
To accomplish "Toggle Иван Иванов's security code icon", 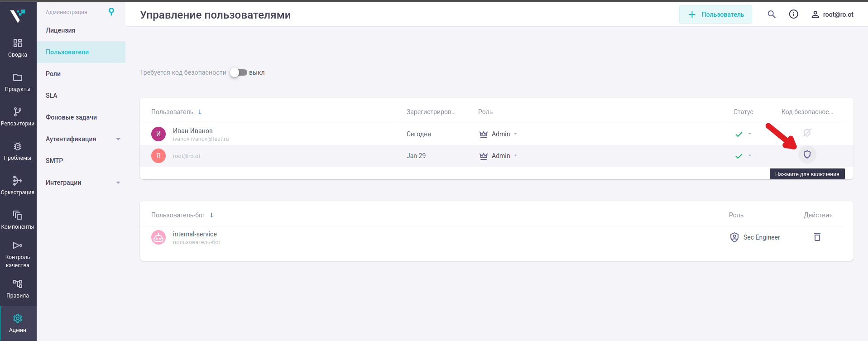I will pos(807,133).
